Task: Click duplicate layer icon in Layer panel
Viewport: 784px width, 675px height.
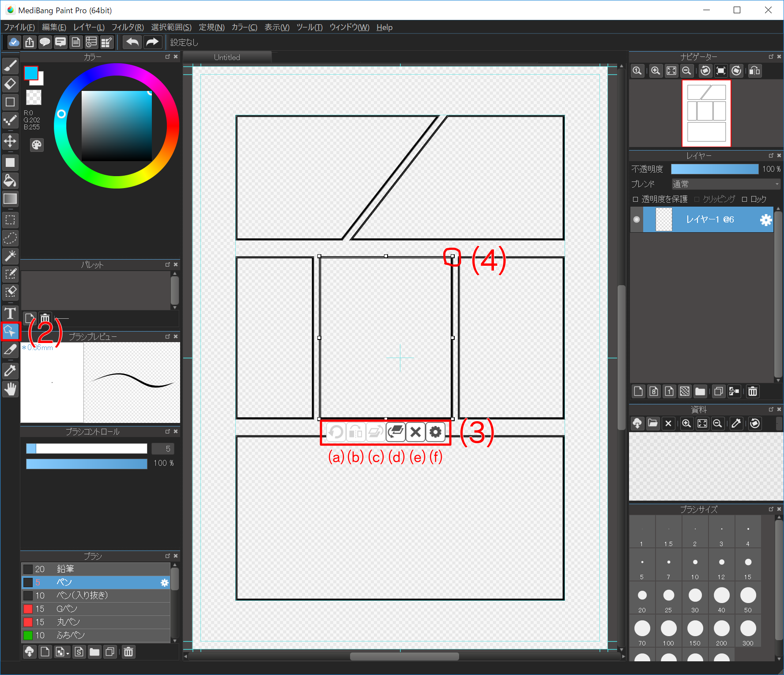Action: point(719,391)
